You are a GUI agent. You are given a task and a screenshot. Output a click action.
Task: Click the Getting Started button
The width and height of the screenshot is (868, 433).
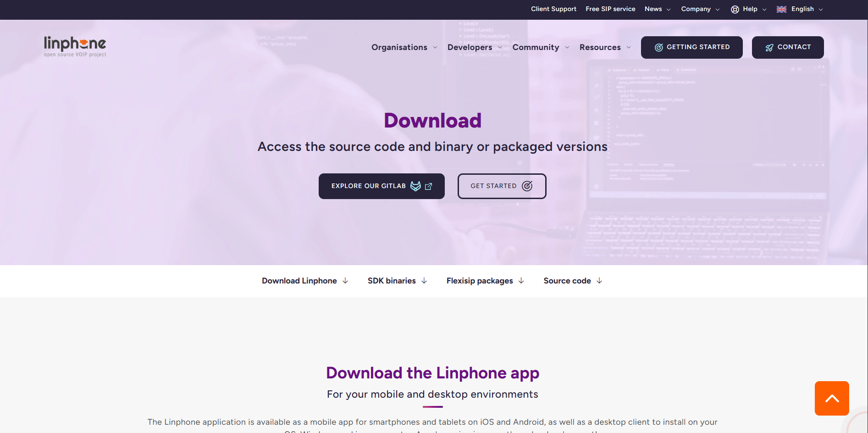pos(691,47)
